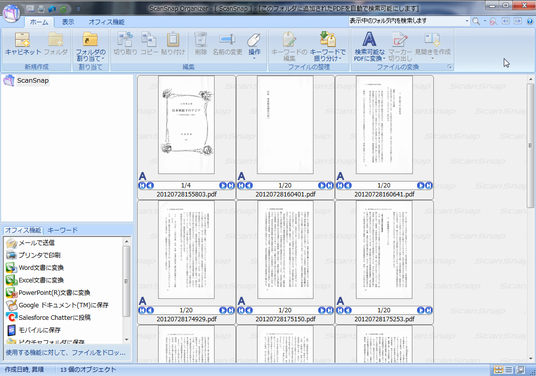Click the magnifier search icon
Viewport: 536px width, 376px height.
pos(476,21)
